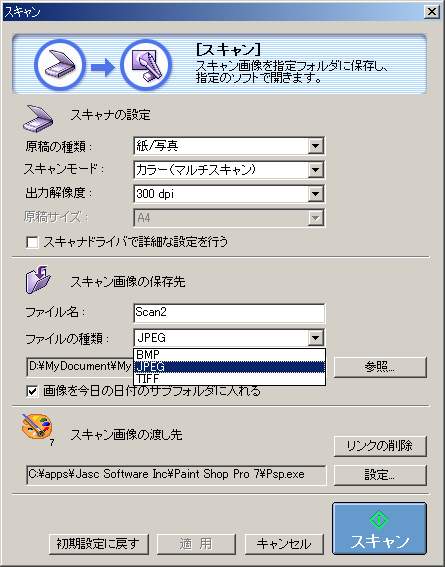
Task: Expand the スキャンモード dropdown arrow
Action: point(315,170)
